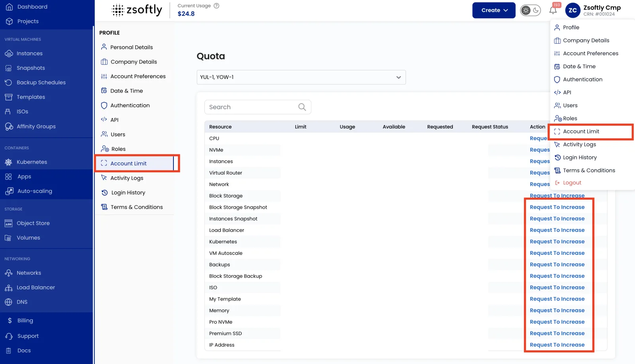The height and width of the screenshot is (364, 635).
Task: Open Object Store under Storage
Action: click(x=27, y=223)
